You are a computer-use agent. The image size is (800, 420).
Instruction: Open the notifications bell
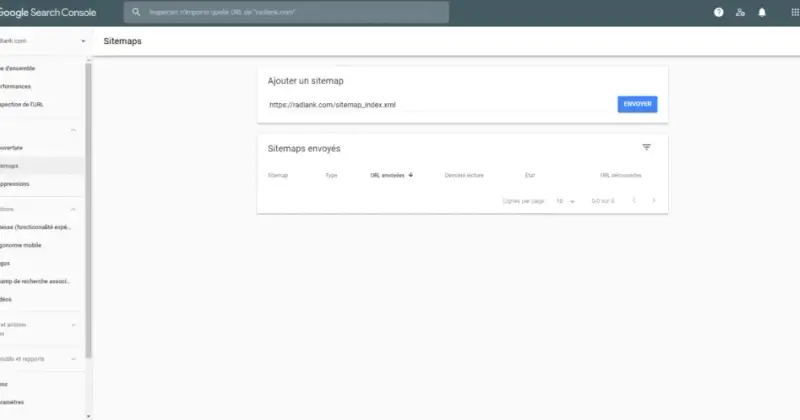point(762,12)
